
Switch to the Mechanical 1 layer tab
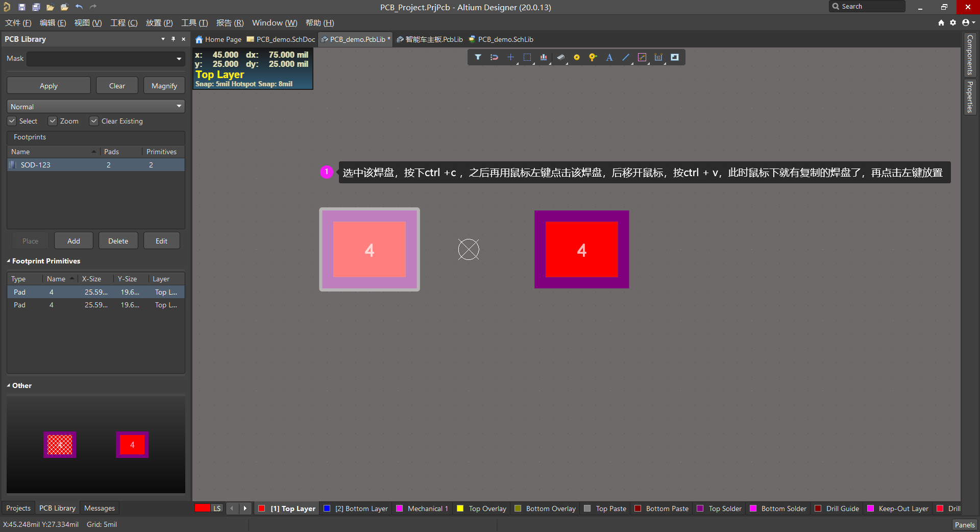(x=422, y=509)
